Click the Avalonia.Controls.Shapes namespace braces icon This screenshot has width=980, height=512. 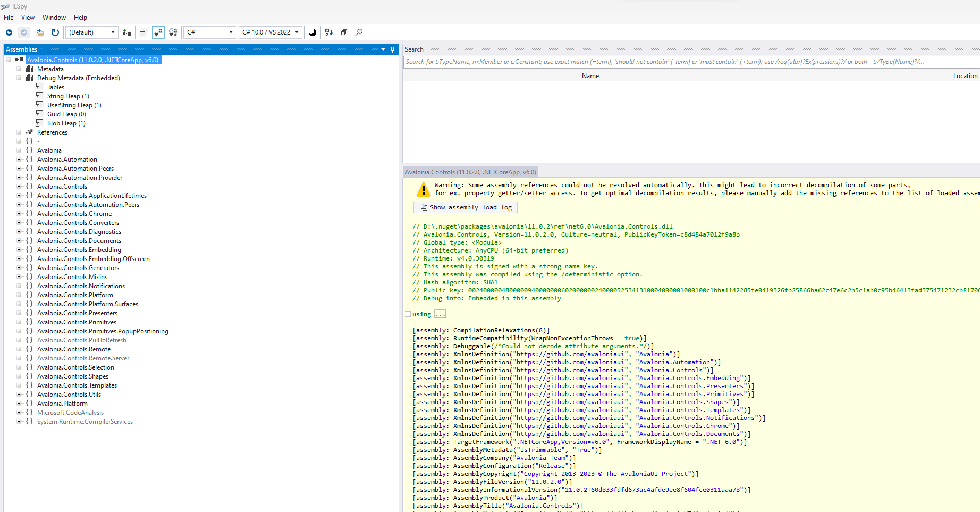point(29,376)
